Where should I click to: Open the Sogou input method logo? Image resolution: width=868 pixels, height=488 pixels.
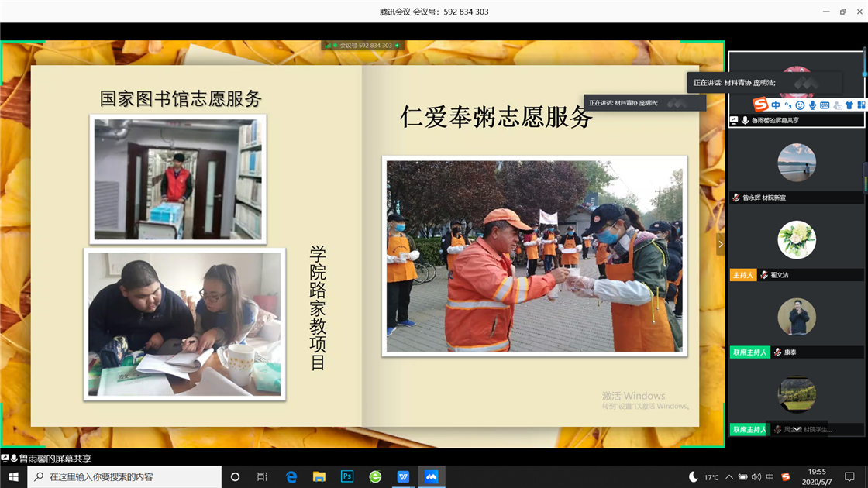point(760,104)
